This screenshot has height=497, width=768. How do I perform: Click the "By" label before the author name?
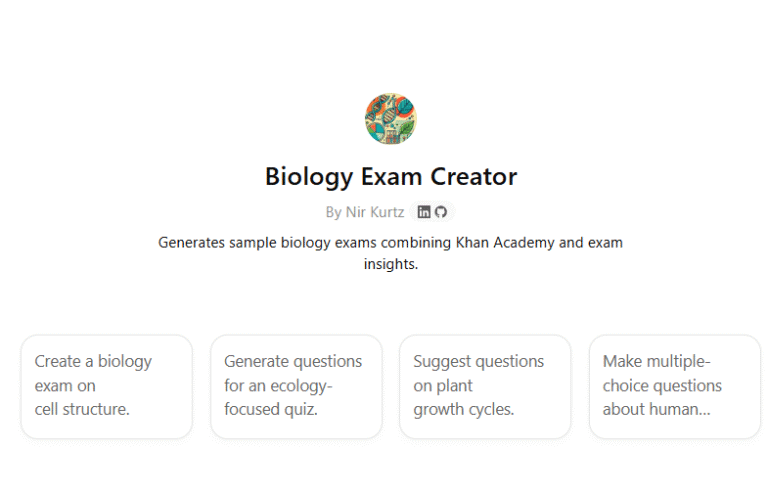(333, 212)
